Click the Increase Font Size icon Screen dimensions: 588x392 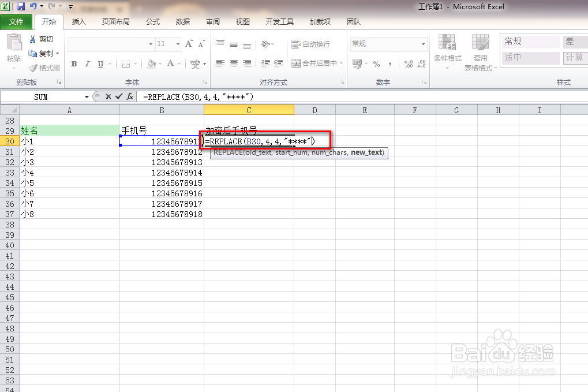pyautogui.click(x=189, y=44)
